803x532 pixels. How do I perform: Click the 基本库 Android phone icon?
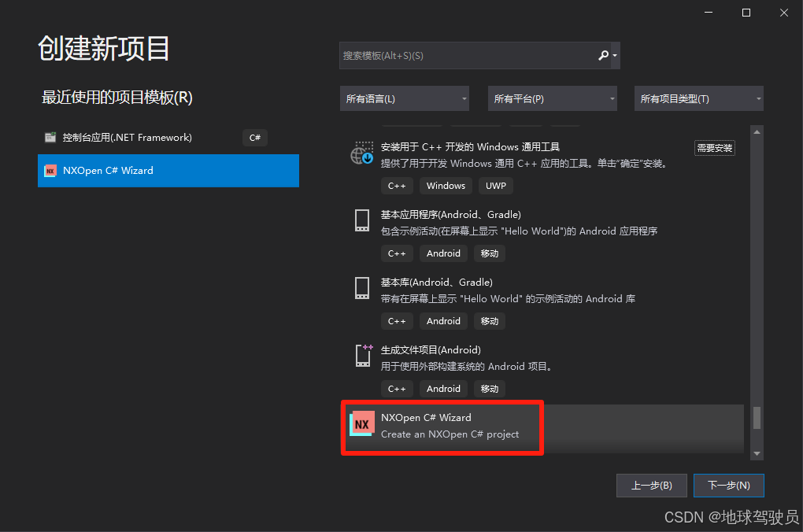(x=362, y=288)
